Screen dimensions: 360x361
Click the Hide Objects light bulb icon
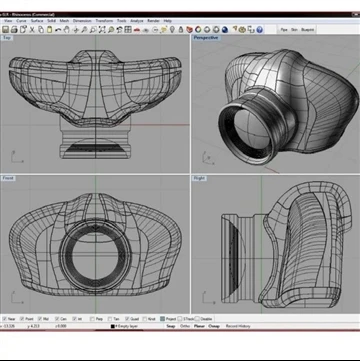[172, 29]
